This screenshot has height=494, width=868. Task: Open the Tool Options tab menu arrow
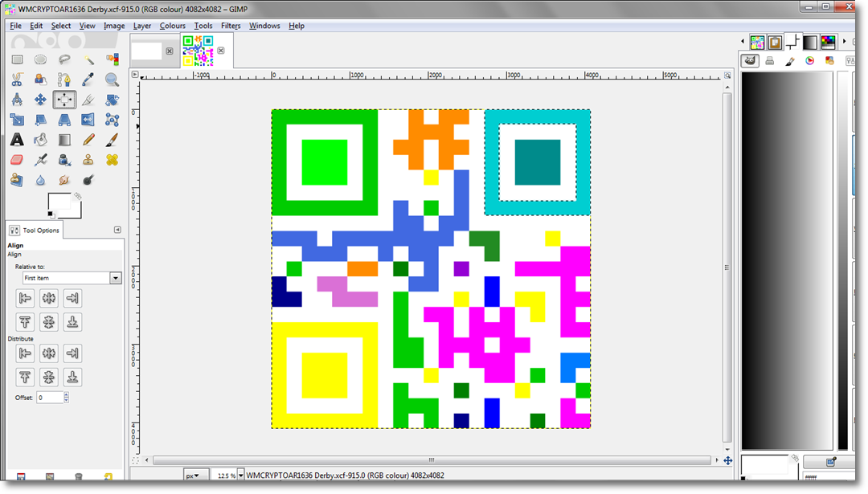(117, 230)
